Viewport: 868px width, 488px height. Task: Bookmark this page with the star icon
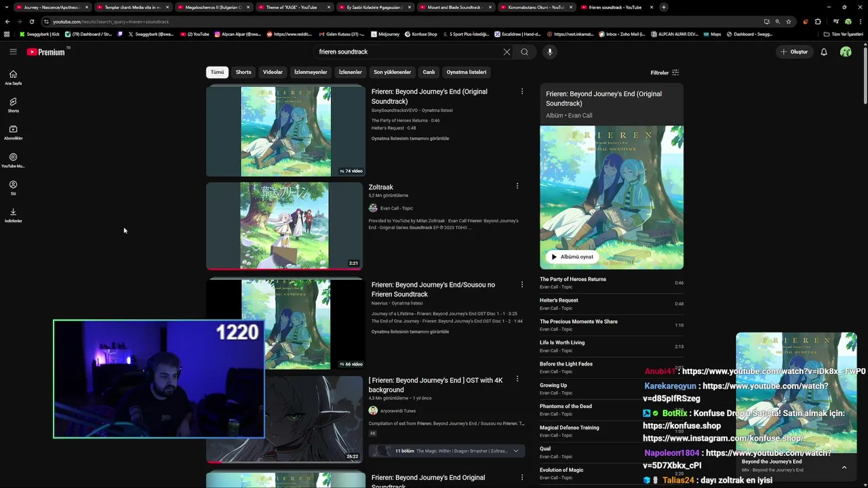788,22
